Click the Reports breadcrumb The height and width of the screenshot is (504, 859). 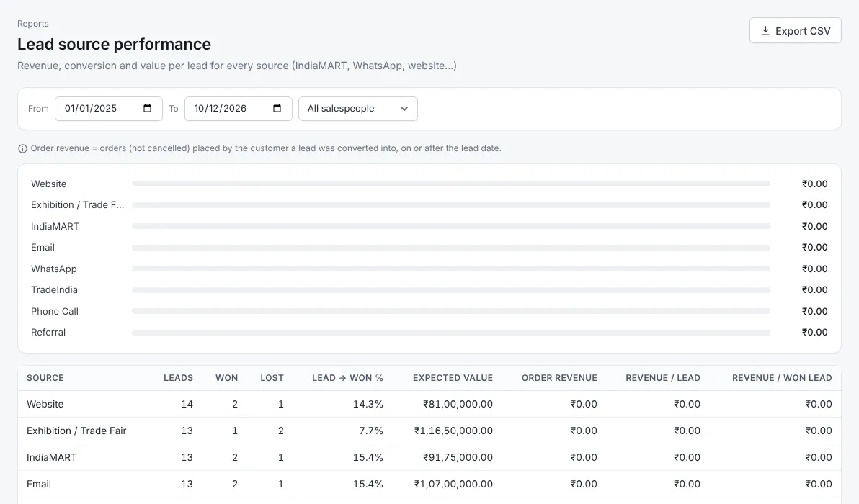(33, 24)
